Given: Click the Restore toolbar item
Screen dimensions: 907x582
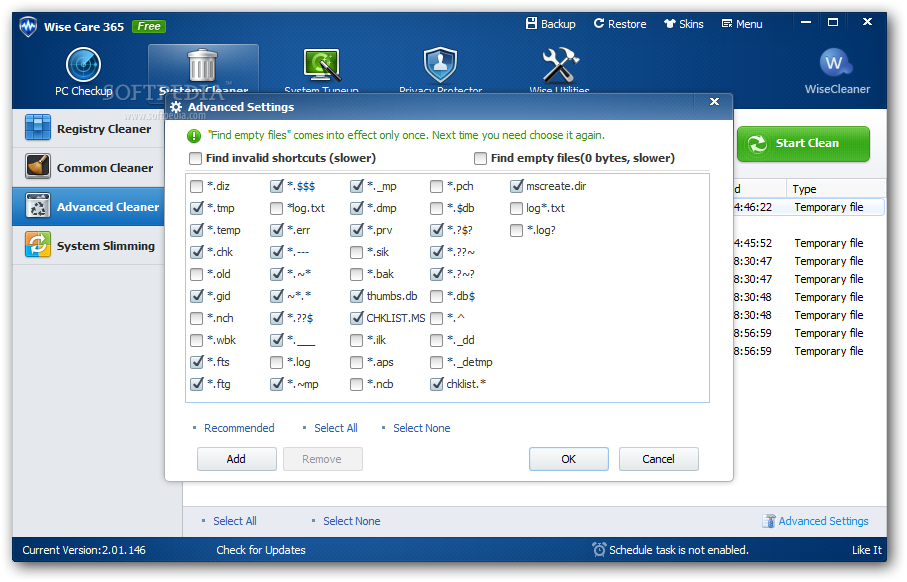Looking at the screenshot, I should pyautogui.click(x=620, y=24).
